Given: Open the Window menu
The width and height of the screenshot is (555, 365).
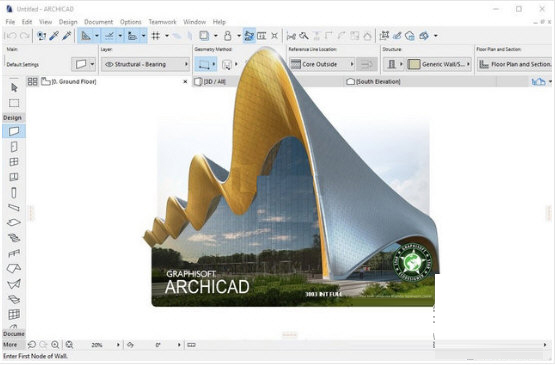Looking at the screenshot, I should [194, 22].
